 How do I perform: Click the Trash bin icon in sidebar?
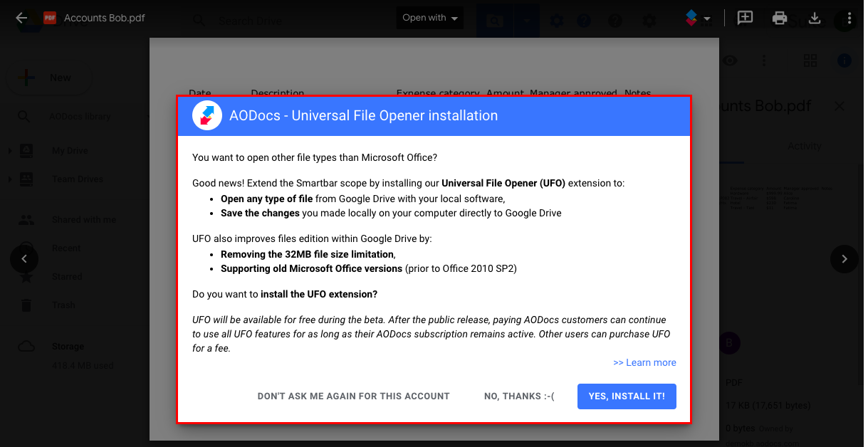click(x=26, y=305)
